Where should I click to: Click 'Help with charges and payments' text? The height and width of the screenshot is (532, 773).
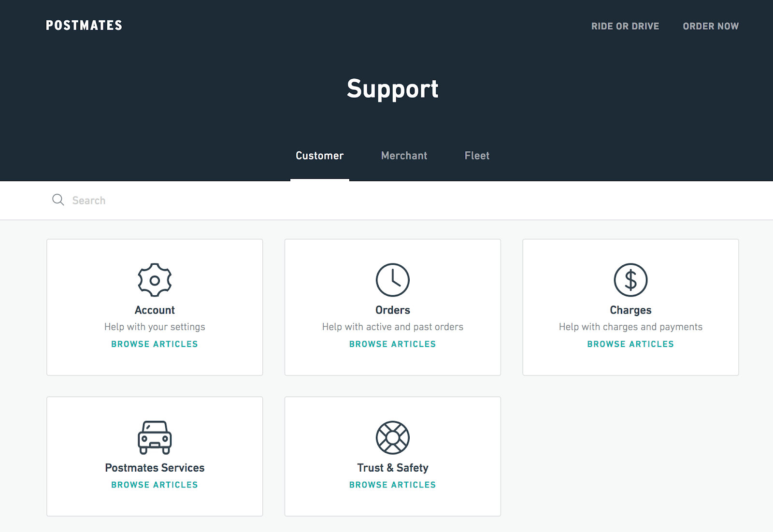coord(630,327)
